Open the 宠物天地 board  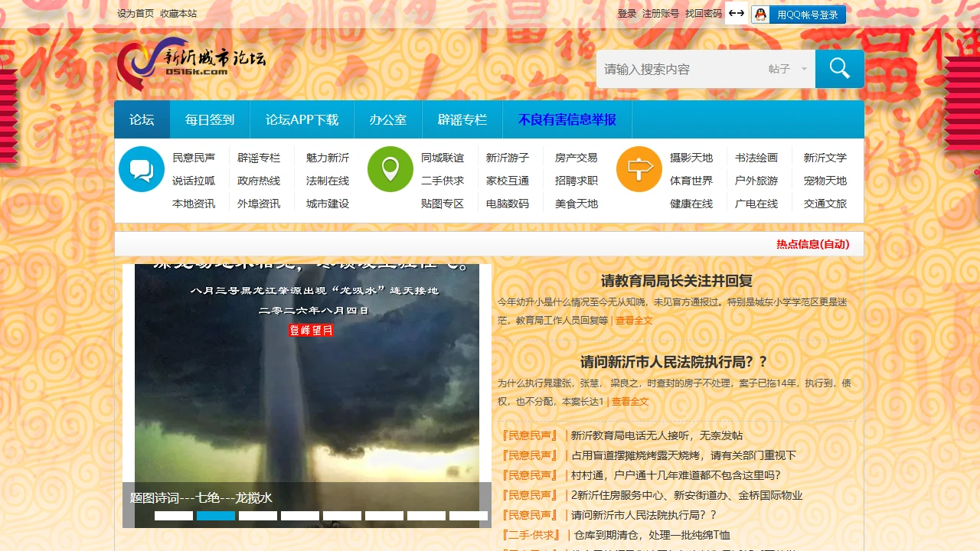pos(825,181)
